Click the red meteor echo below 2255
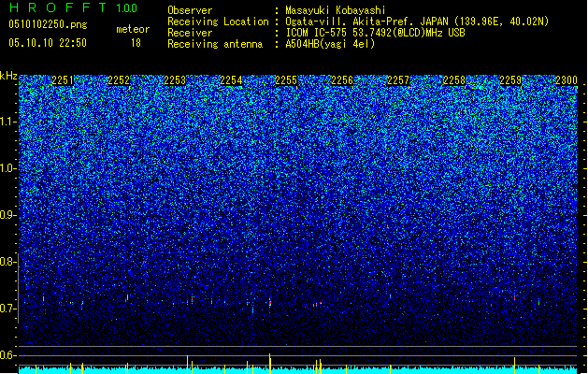The width and height of the screenshot is (588, 374). click(x=269, y=303)
